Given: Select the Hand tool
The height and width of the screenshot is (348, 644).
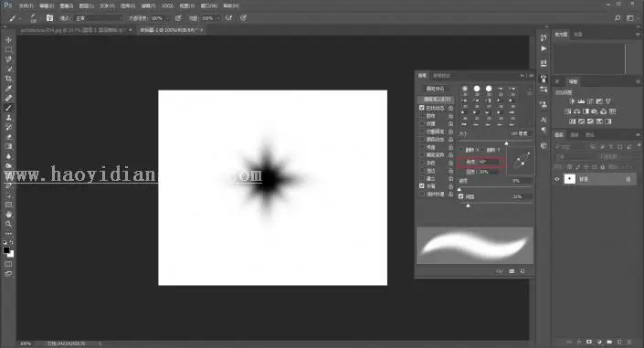Looking at the screenshot, I should click(x=8, y=215).
